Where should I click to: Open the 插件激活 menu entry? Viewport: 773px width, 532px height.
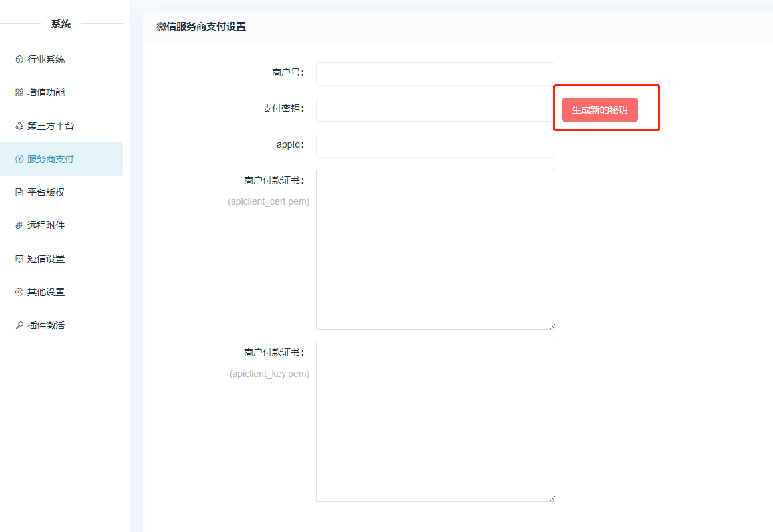click(46, 325)
